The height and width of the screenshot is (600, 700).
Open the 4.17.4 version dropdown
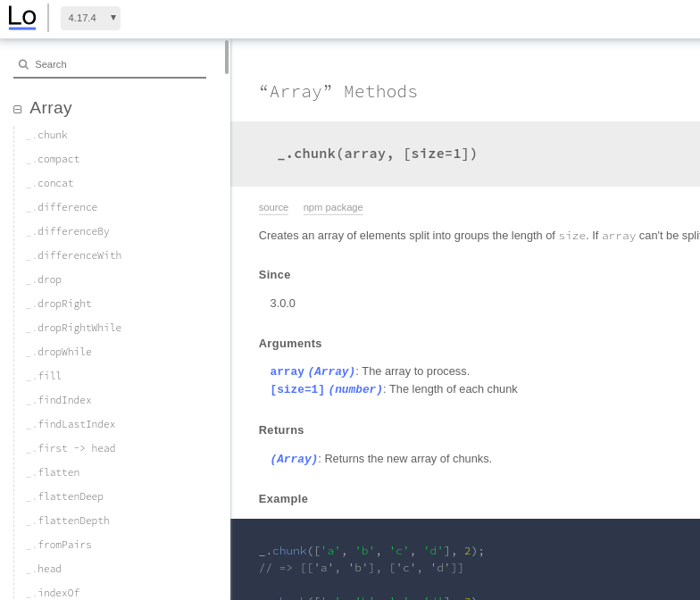point(91,18)
